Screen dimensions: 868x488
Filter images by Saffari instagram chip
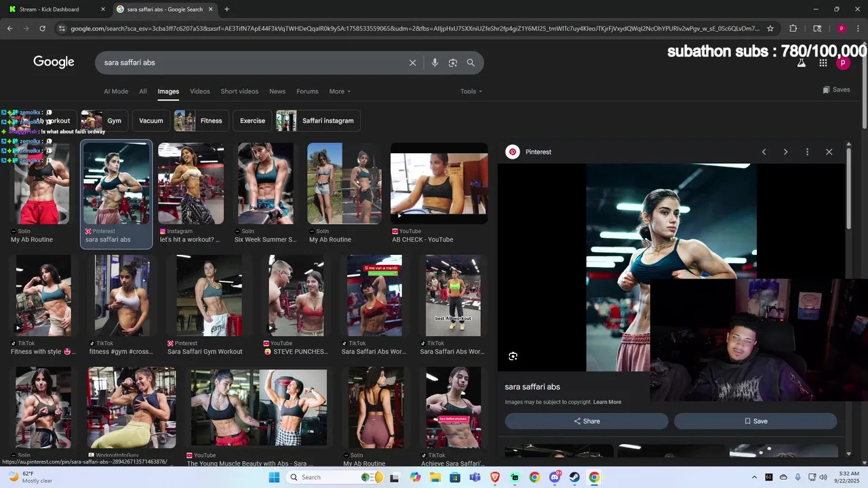point(318,121)
